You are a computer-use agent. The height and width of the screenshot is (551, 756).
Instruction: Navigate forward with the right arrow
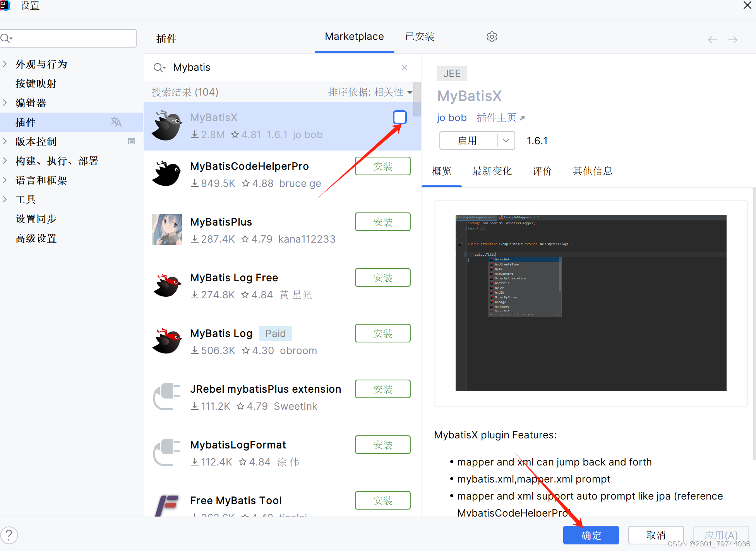click(x=732, y=40)
